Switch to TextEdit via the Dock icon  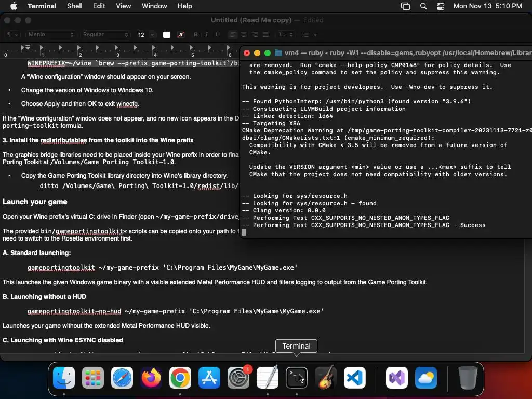point(268,377)
